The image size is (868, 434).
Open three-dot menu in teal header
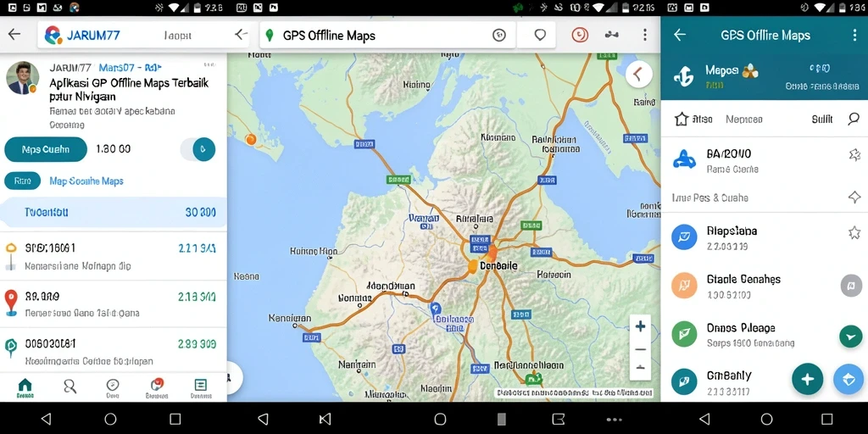(854, 35)
